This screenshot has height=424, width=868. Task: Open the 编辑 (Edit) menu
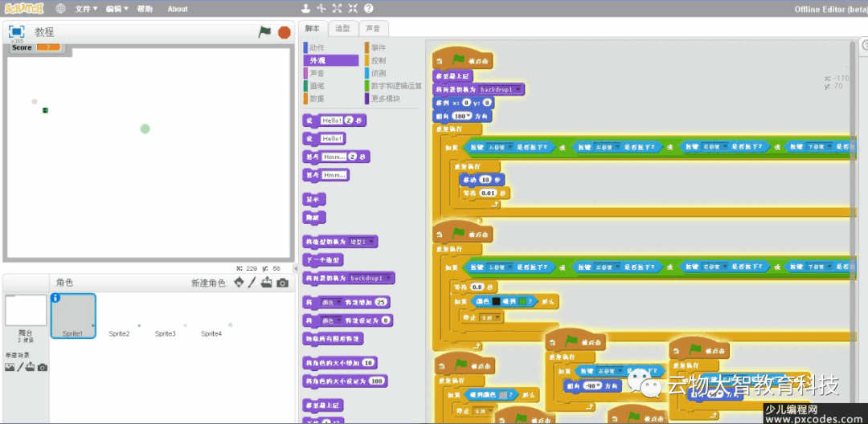pos(117,9)
